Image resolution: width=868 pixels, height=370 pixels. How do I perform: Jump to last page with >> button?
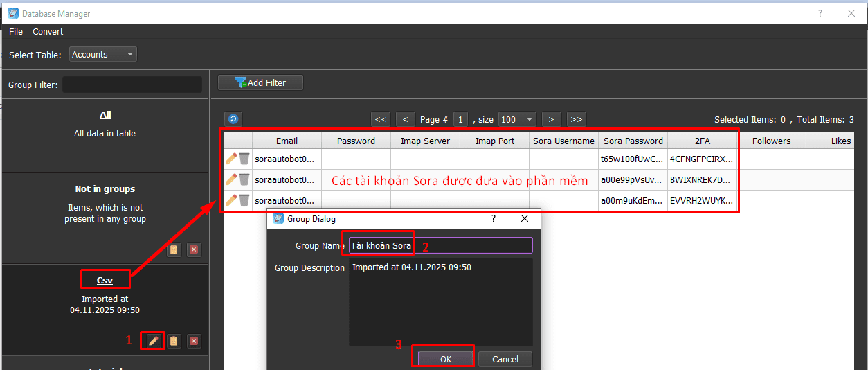576,119
